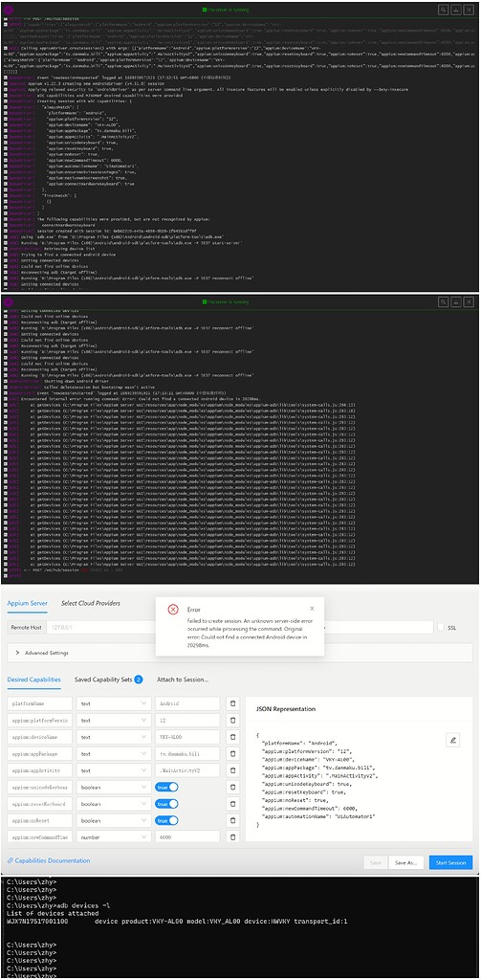Open the number type dropdown for newCommandTimeout

pyautogui.click(x=114, y=836)
